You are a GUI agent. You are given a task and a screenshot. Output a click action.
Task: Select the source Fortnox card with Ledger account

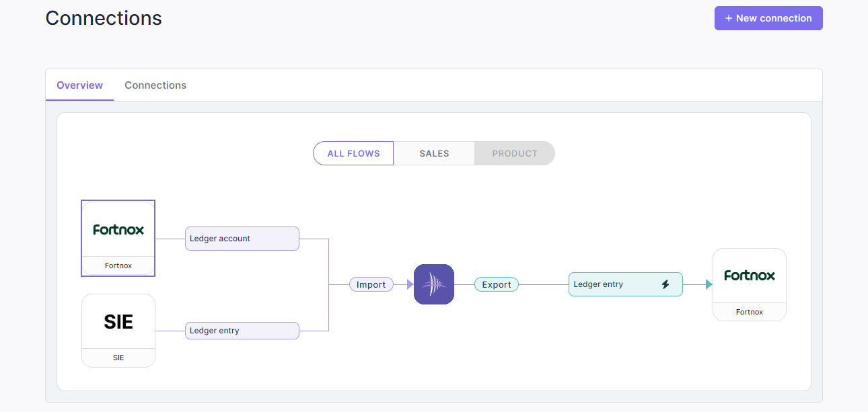pos(118,238)
